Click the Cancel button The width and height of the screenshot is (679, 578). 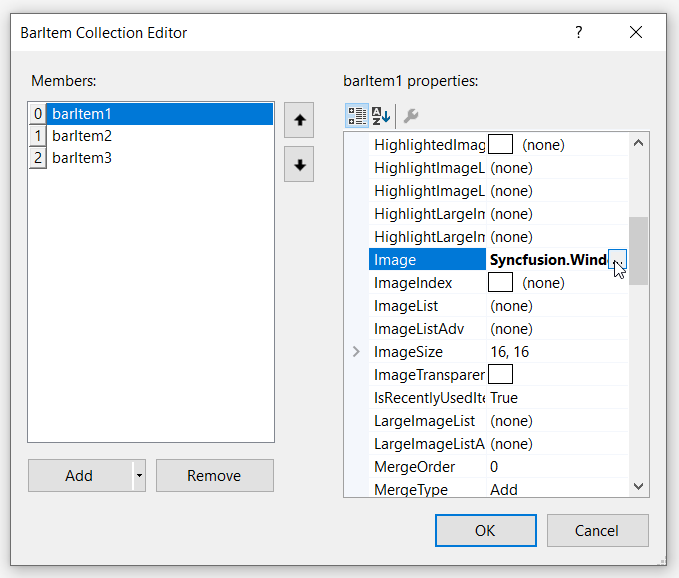(x=598, y=530)
